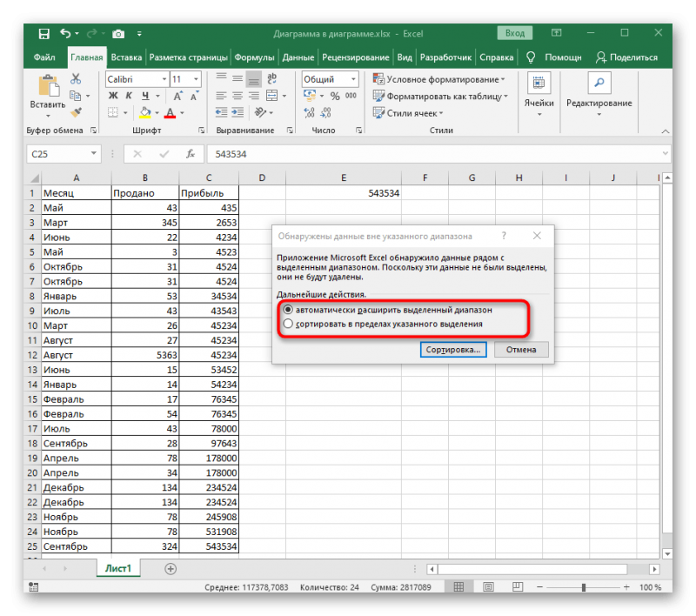Increase the font size

point(178,96)
